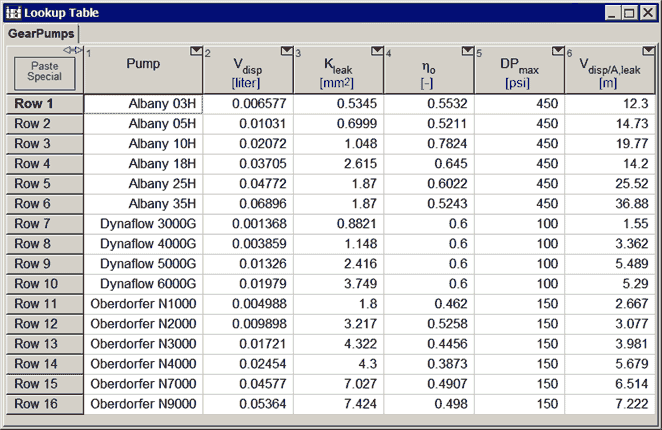Viewport: 662px width, 430px height.
Task: Click the Lookup Table title bar icon
Action: coord(13,13)
